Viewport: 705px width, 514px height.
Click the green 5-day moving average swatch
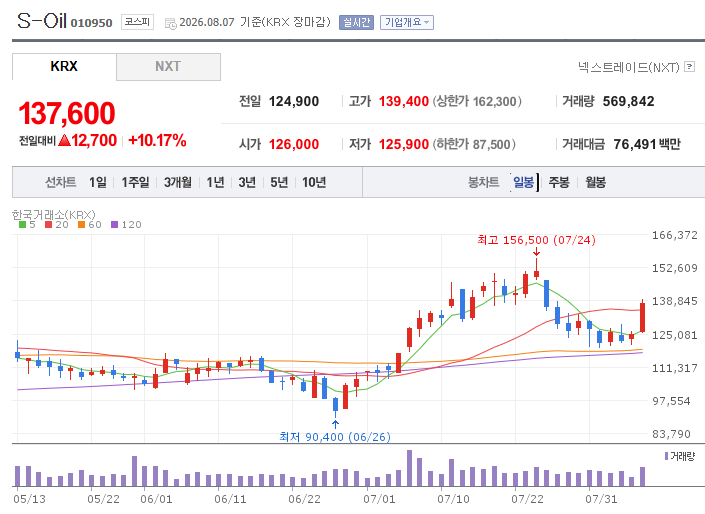click(x=22, y=224)
